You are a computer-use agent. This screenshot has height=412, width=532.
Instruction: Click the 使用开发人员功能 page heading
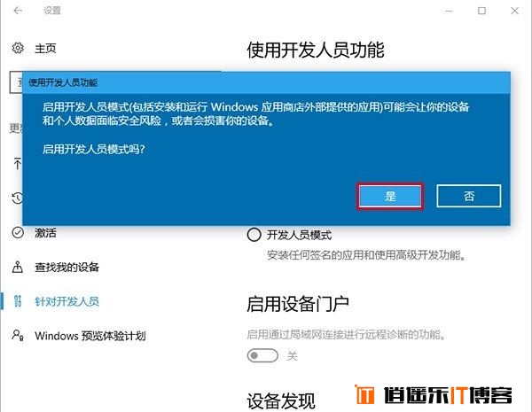(x=316, y=51)
